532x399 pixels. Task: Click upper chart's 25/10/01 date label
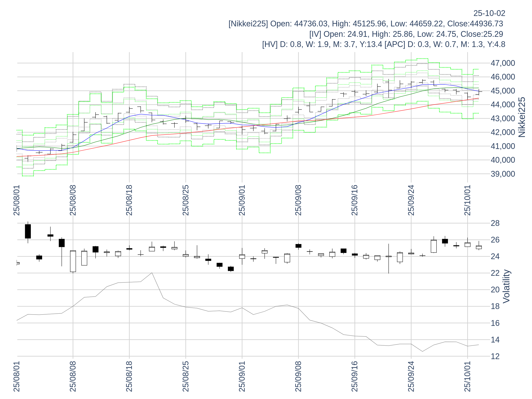point(467,200)
